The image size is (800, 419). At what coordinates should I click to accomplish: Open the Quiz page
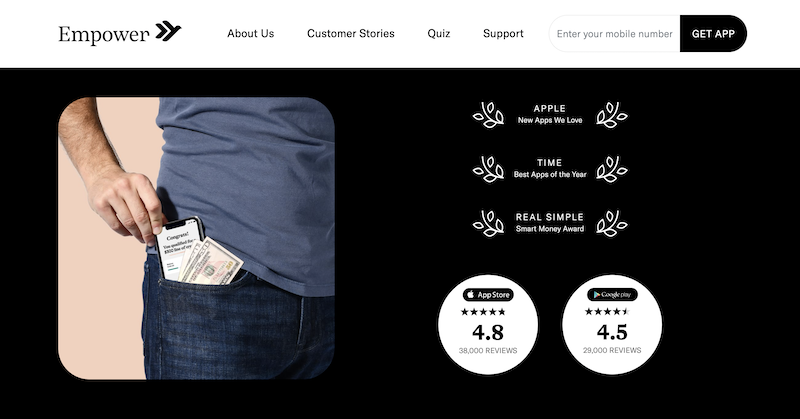coord(439,34)
